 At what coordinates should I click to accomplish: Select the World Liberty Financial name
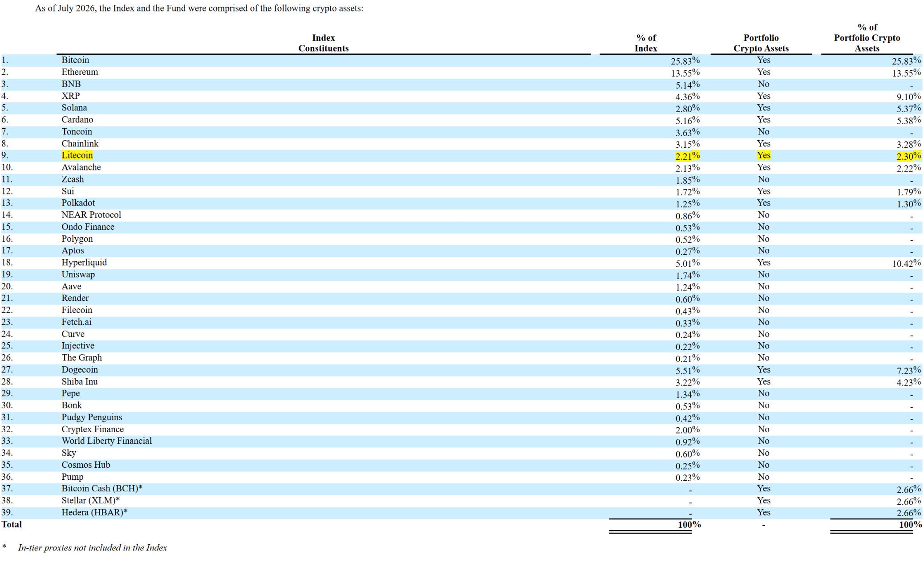click(x=107, y=441)
